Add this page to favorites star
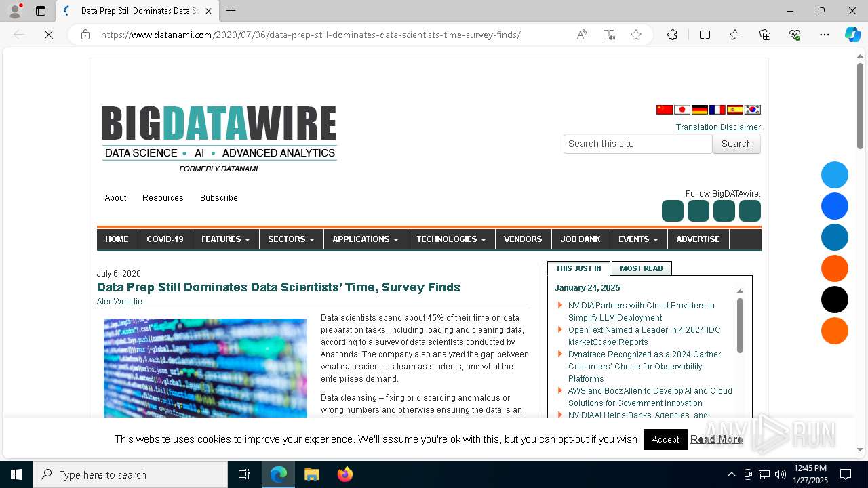Viewport: 868px width, 488px height. pos(636,35)
